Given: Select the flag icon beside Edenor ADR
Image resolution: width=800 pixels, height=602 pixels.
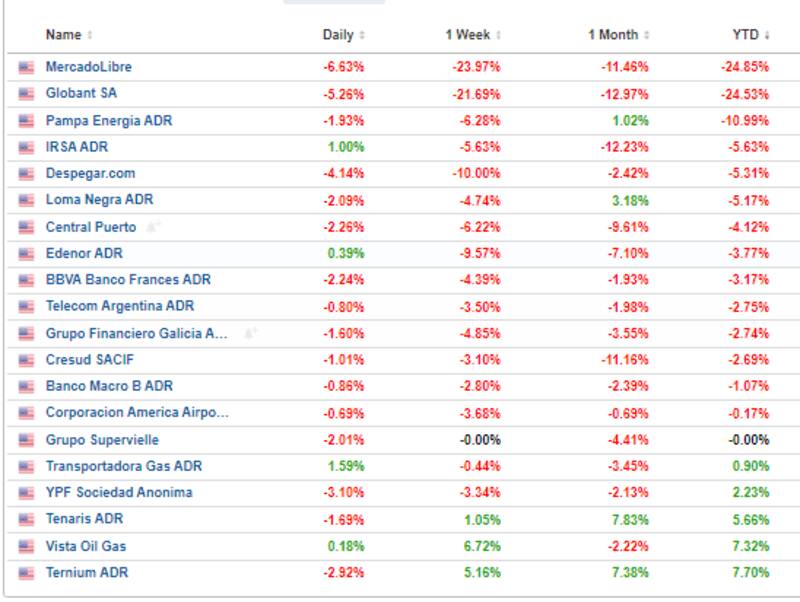Looking at the screenshot, I should pos(26,254).
